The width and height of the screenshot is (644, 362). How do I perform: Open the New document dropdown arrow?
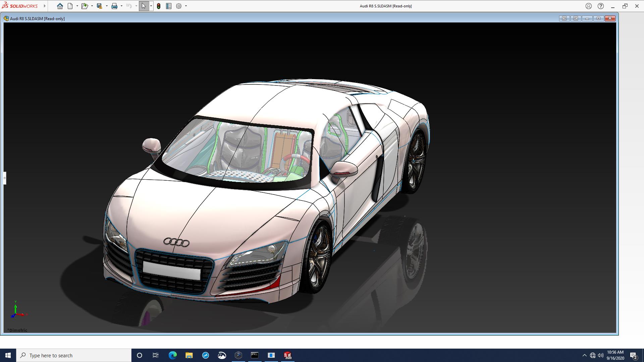(x=77, y=6)
